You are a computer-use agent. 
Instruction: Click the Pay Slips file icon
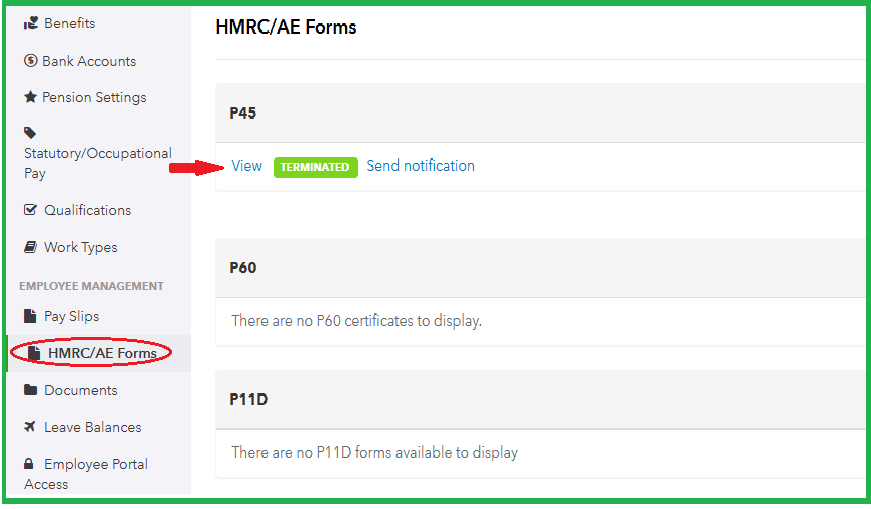[x=30, y=316]
